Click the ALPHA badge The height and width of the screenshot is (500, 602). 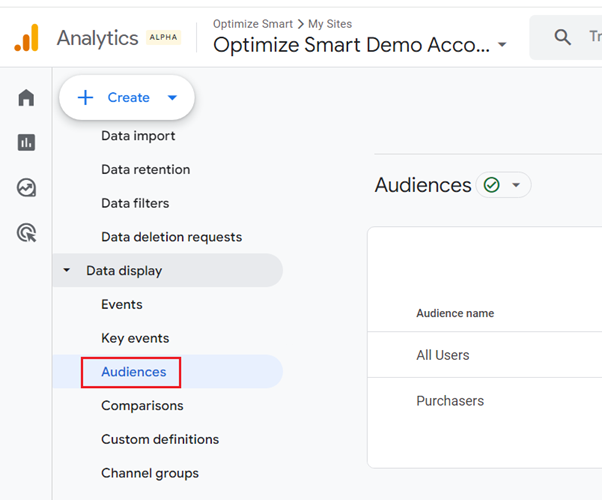click(164, 37)
